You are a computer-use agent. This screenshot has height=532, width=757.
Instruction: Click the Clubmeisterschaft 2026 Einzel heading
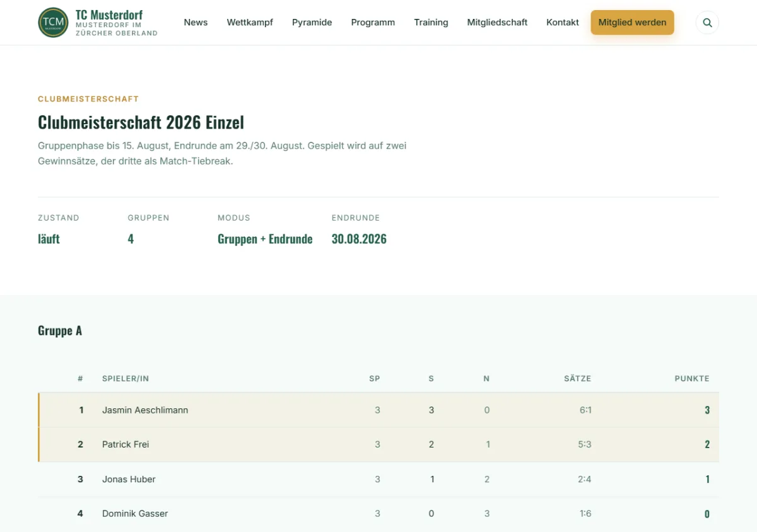point(141,122)
